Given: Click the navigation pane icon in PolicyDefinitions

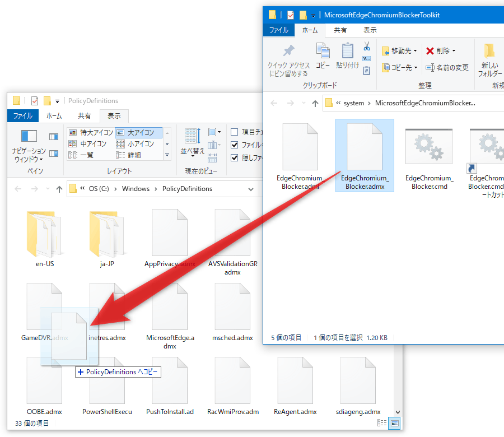Looking at the screenshot, I should click(29, 136).
